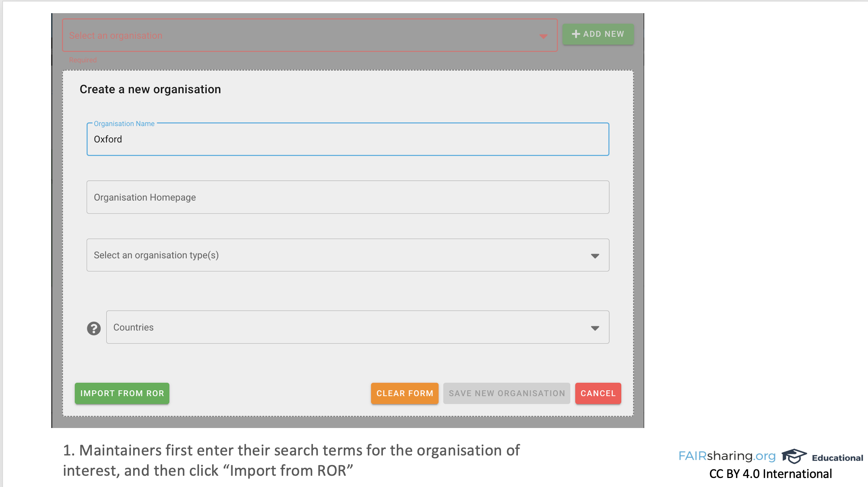Open the FAIRsharing.org logo link
The image size is (868, 487).
click(727, 456)
